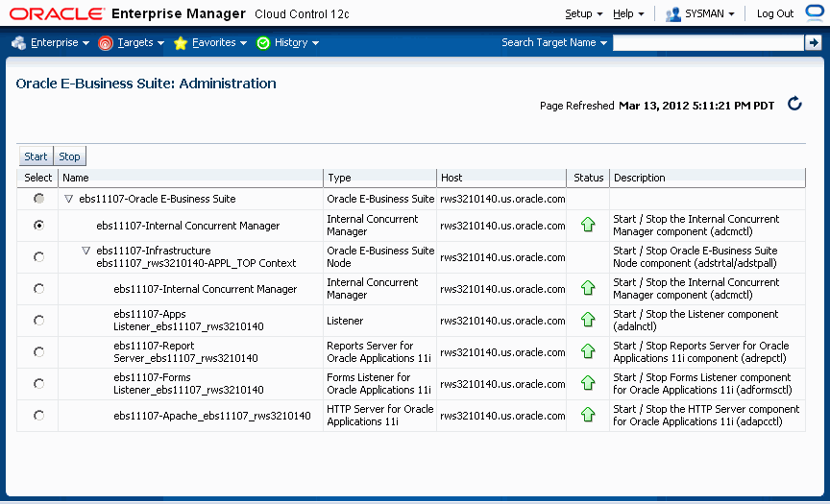Click the SYSMAN user icon
Image resolution: width=830 pixels, height=504 pixels.
pyautogui.click(x=672, y=13)
